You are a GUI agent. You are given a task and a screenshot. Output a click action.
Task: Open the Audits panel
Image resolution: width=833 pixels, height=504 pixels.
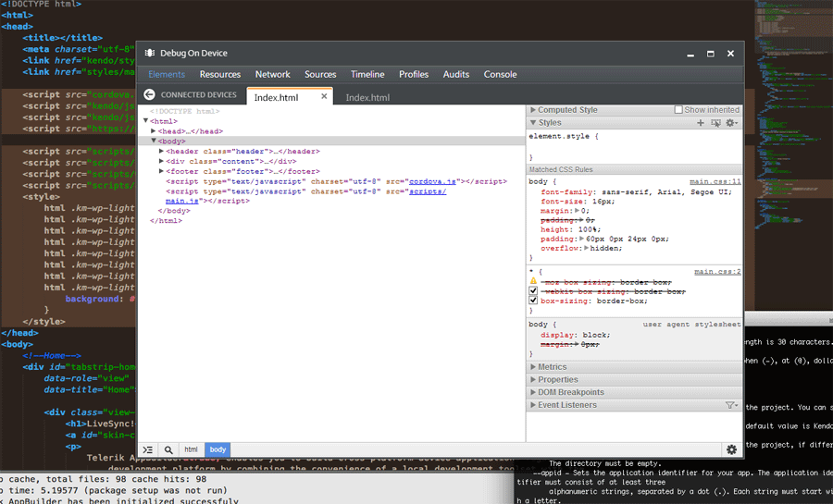click(x=456, y=74)
